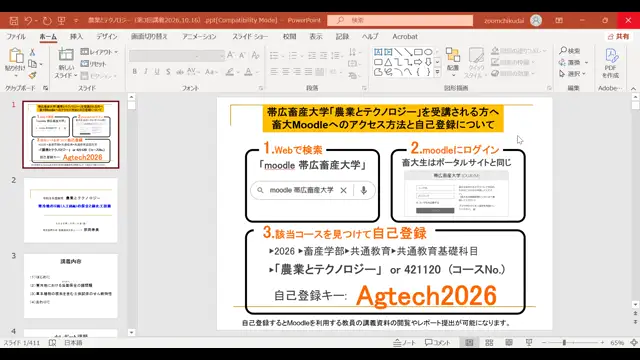Click the zoom slider handle
The image size is (640, 360).
[564, 343]
